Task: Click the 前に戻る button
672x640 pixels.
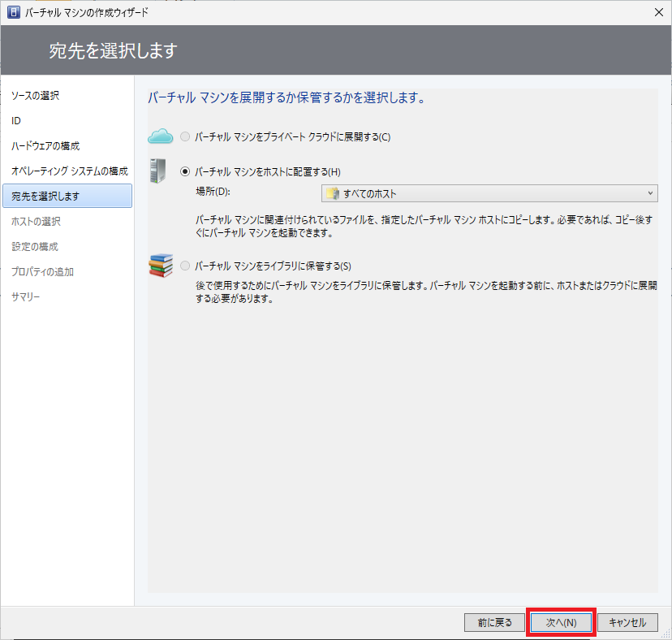Action: [494, 622]
